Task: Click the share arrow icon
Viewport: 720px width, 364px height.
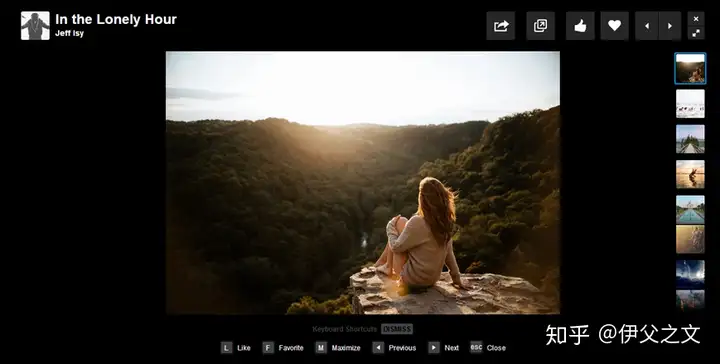Action: click(x=501, y=26)
